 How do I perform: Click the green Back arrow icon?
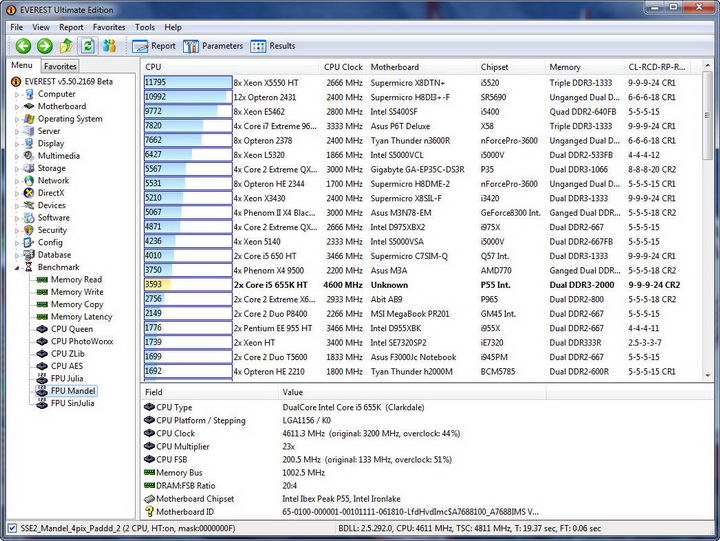(23, 46)
